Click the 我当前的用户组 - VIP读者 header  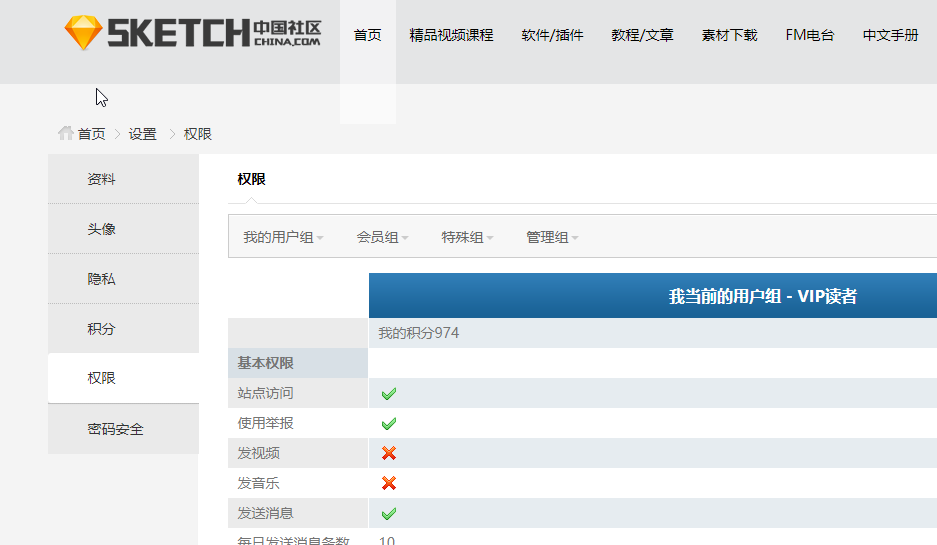[763, 296]
